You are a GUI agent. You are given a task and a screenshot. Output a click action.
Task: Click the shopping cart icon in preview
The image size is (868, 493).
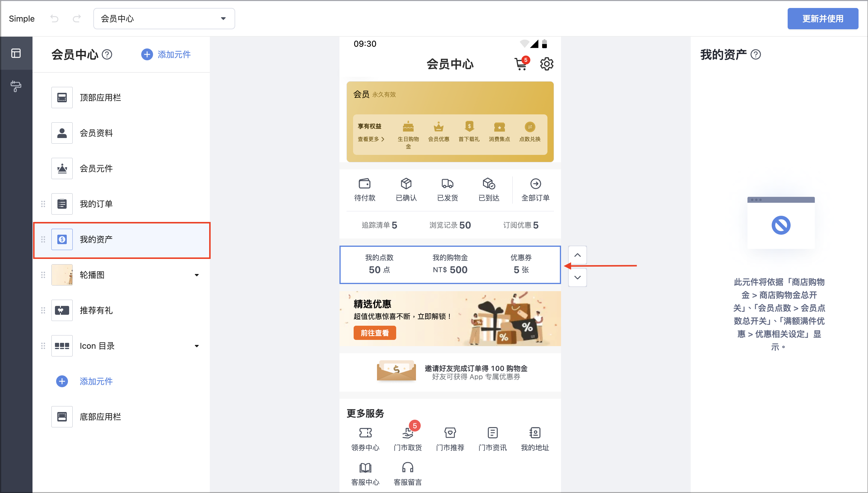point(521,64)
